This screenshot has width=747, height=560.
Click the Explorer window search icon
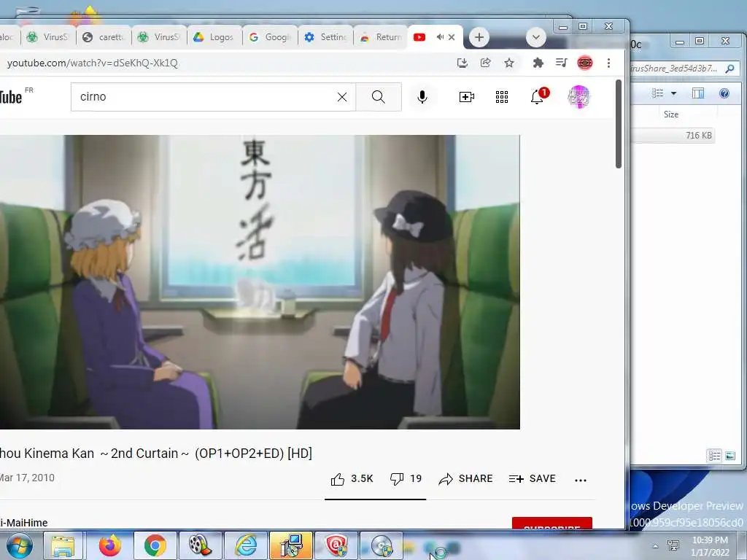coord(729,69)
